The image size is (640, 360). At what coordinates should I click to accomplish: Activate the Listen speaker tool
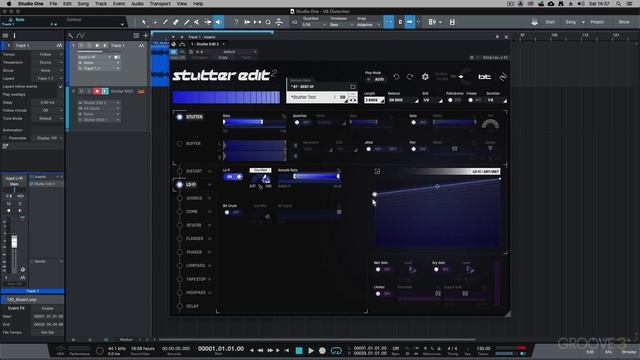[218, 22]
